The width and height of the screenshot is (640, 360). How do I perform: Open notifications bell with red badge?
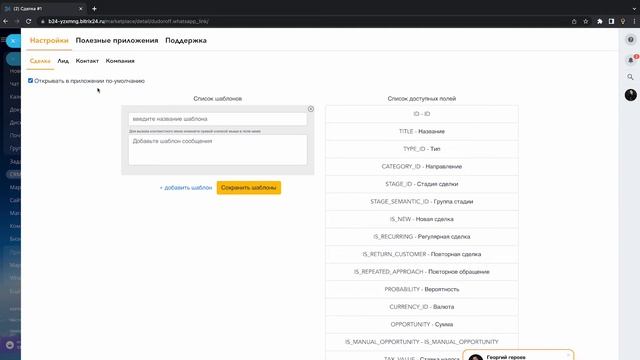[x=631, y=60]
